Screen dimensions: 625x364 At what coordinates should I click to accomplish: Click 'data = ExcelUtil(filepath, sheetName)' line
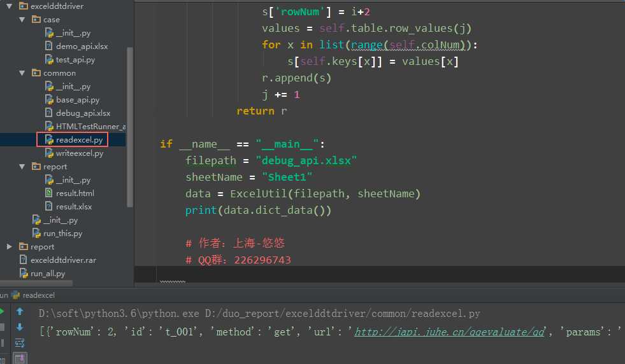303,193
